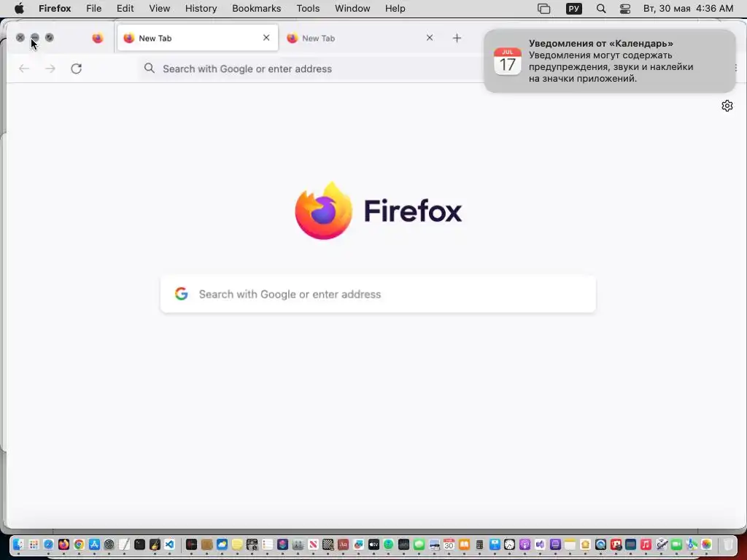
Task: Launch the News app from the Dock
Action: [x=313, y=544]
